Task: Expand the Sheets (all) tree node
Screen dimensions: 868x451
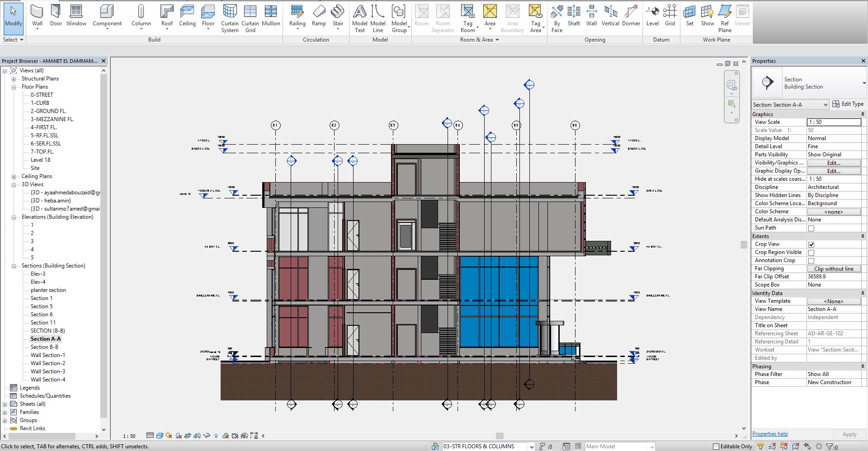Action: coord(5,404)
